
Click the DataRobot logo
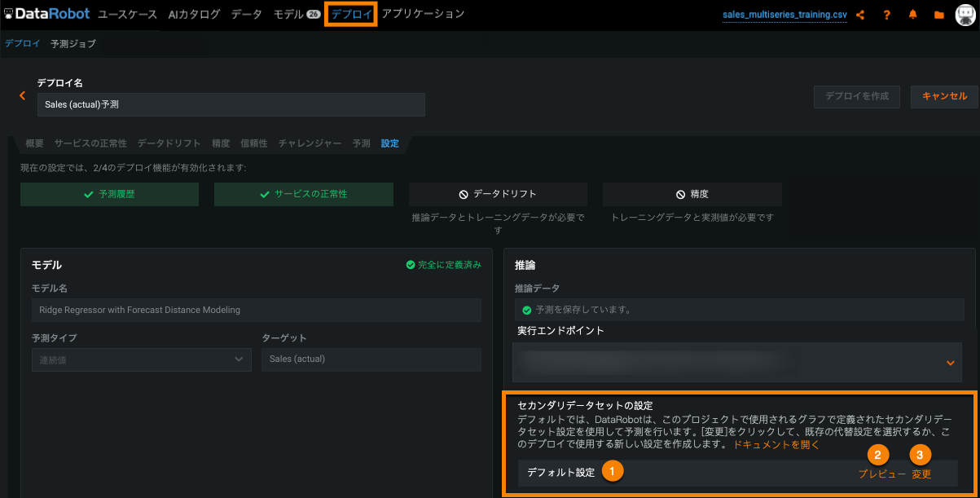(x=46, y=14)
